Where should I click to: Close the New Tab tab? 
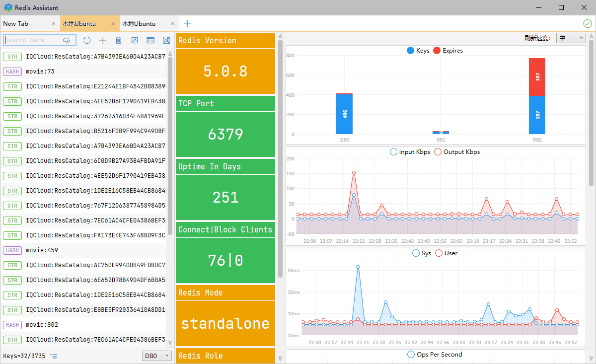click(54, 24)
